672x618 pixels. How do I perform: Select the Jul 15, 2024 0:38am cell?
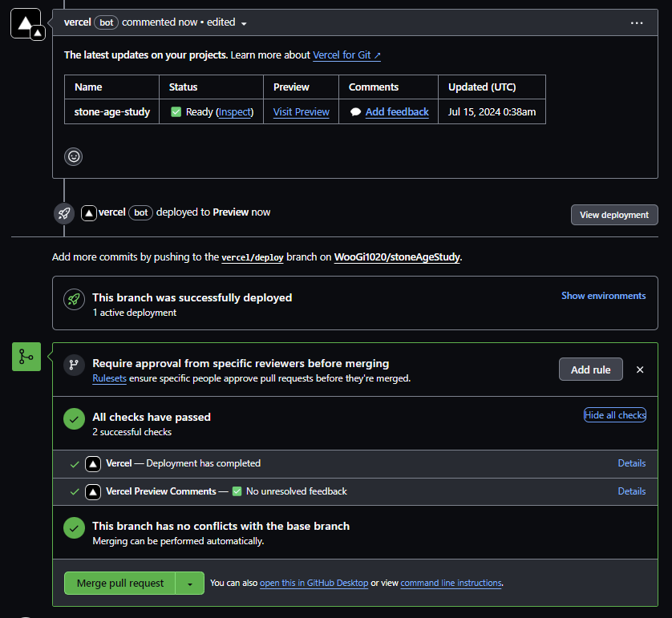[x=492, y=112]
